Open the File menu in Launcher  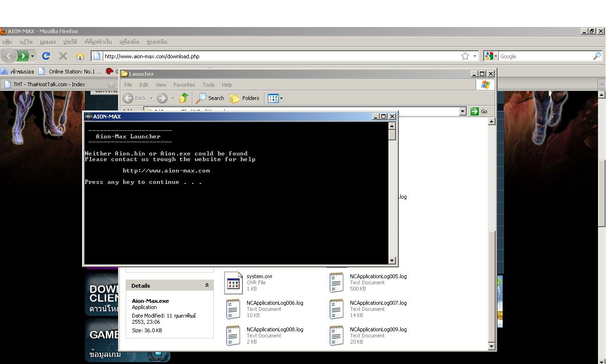click(128, 85)
